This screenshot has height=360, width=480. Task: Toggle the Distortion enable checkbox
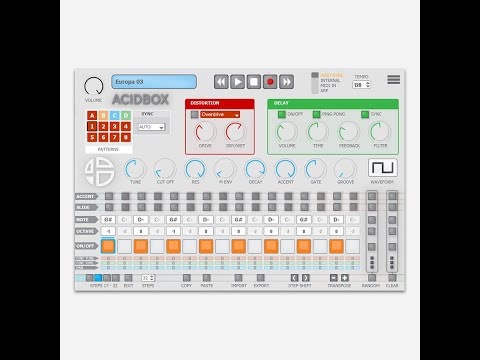(194, 115)
